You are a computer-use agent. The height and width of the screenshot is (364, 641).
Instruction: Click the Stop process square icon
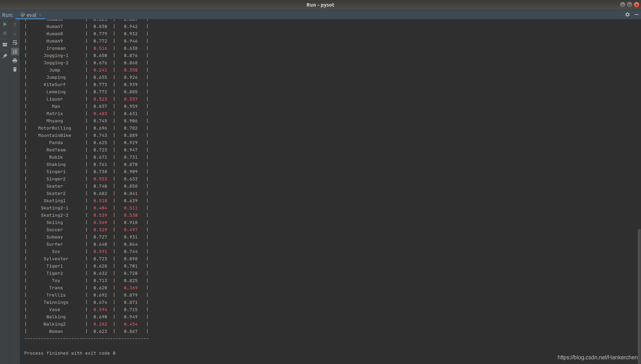[5, 33]
